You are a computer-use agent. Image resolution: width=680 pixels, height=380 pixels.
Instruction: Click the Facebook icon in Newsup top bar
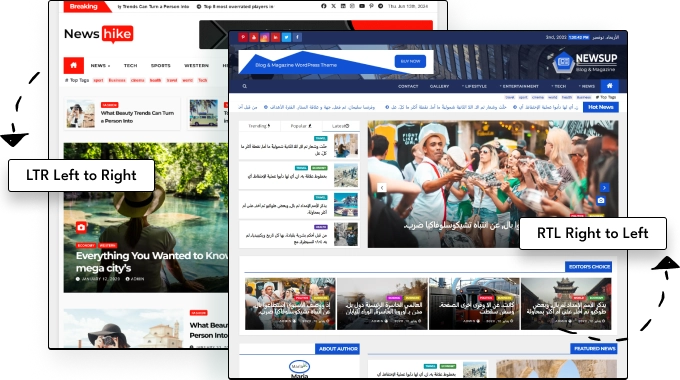298,37
